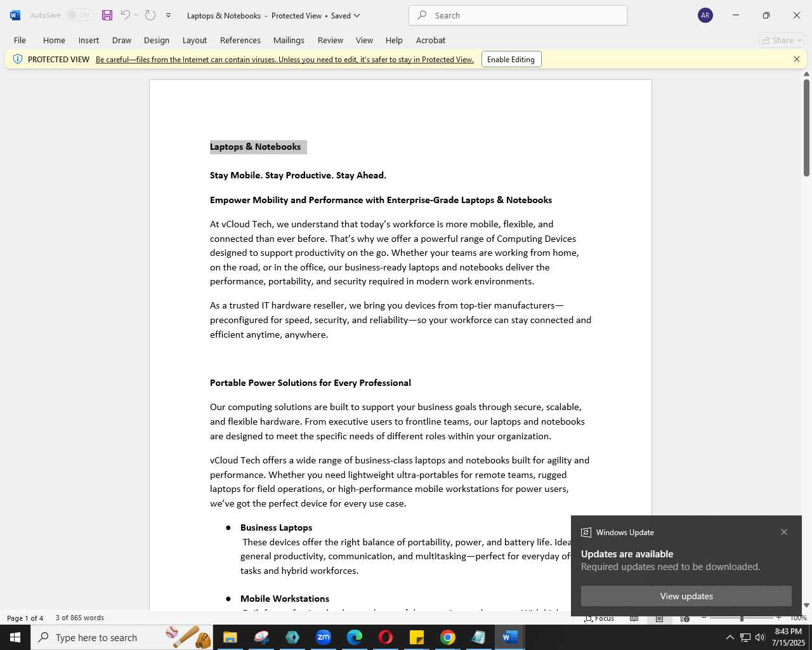This screenshot has height=650, width=812.
Task: Open the Layout tab
Action: click(x=195, y=40)
